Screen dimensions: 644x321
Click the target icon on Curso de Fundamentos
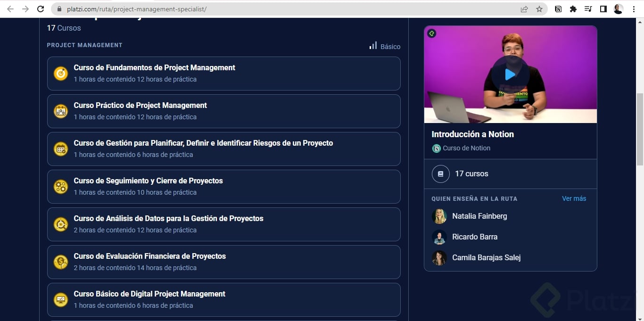(61, 74)
